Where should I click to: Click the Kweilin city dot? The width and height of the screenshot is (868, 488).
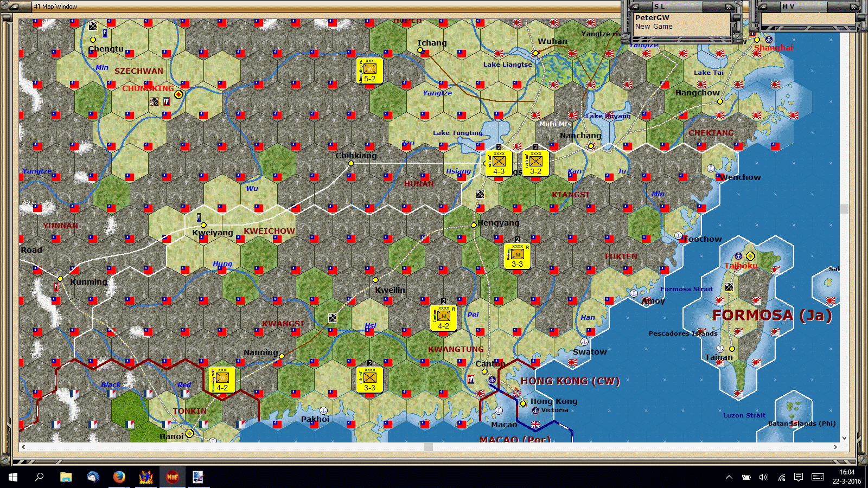point(375,280)
